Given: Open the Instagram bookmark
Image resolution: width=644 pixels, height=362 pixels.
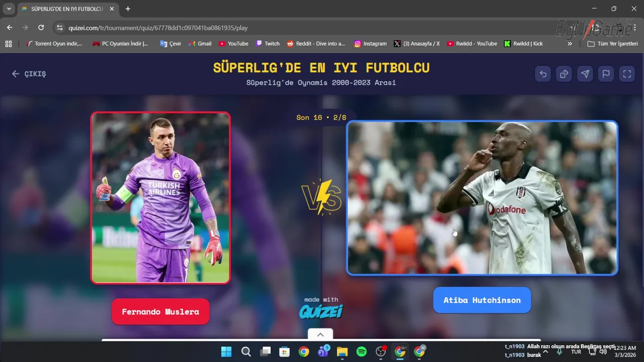Looking at the screenshot, I should [x=370, y=44].
